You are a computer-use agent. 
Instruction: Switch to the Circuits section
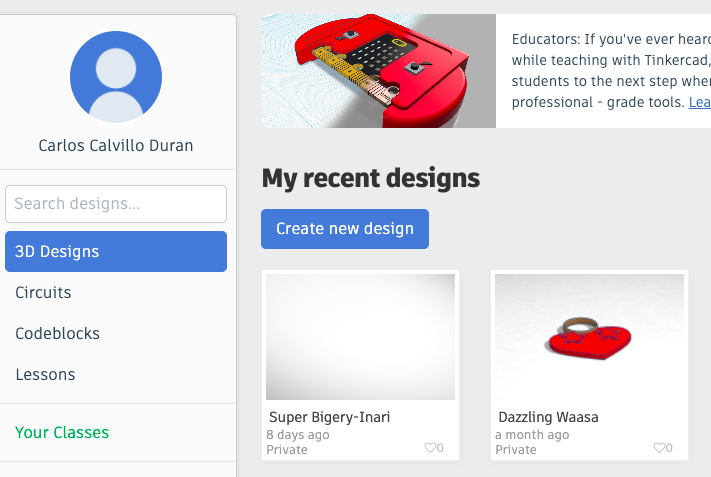(x=43, y=293)
